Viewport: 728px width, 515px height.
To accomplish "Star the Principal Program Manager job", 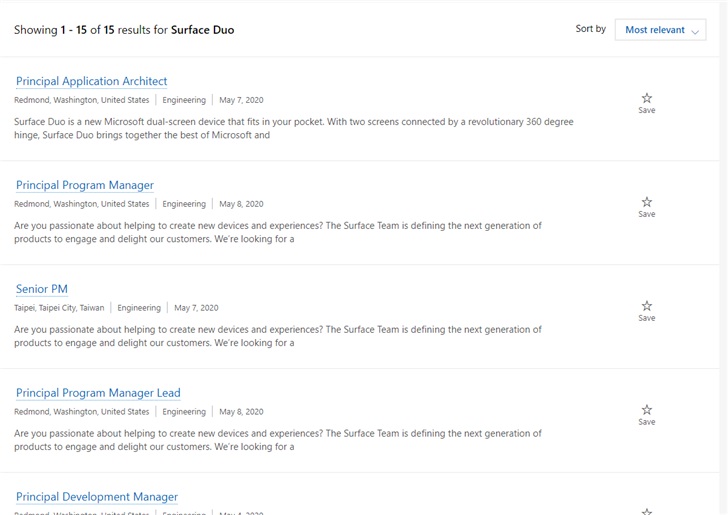I will 647,202.
